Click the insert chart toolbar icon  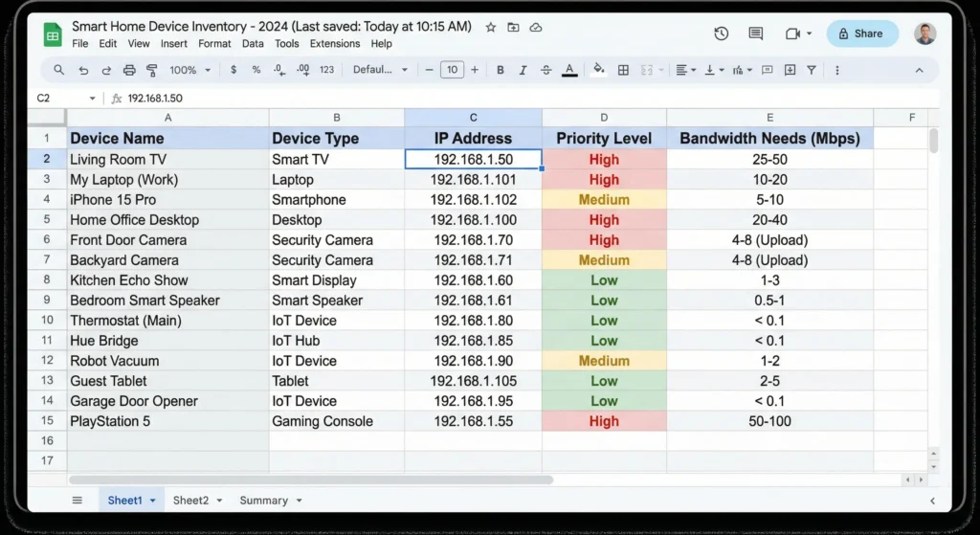pyautogui.click(x=790, y=70)
